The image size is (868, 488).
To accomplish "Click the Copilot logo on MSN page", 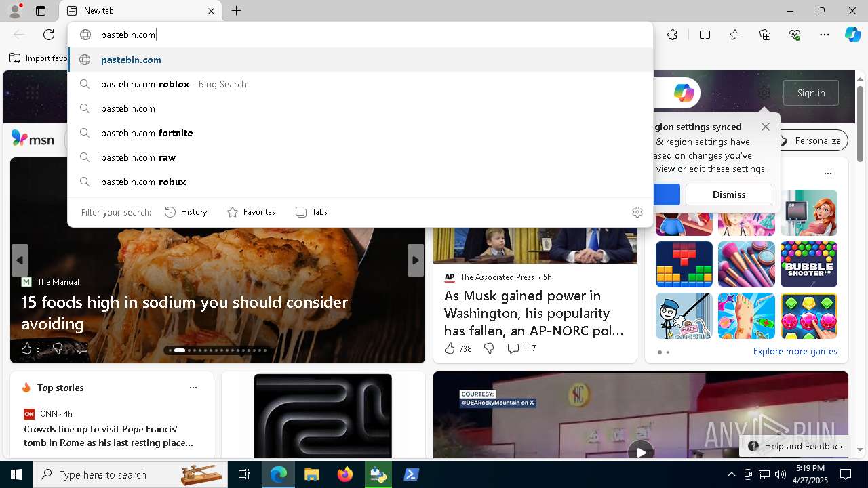I will tap(684, 93).
